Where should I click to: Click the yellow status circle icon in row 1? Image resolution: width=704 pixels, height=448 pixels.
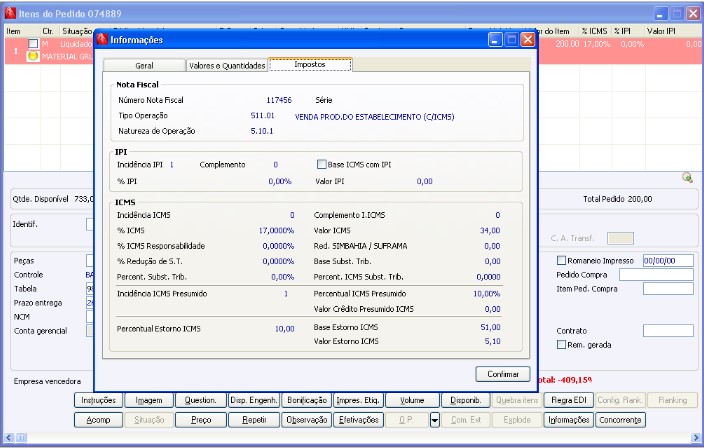tap(33, 56)
